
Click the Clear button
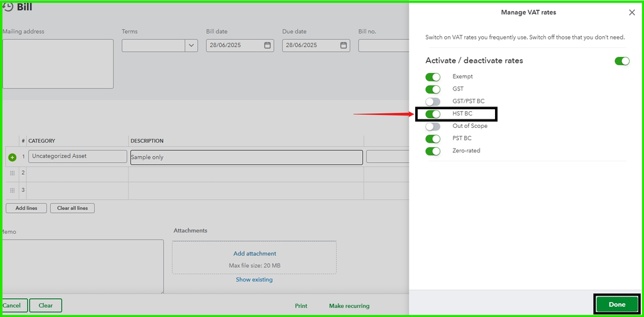point(46,305)
